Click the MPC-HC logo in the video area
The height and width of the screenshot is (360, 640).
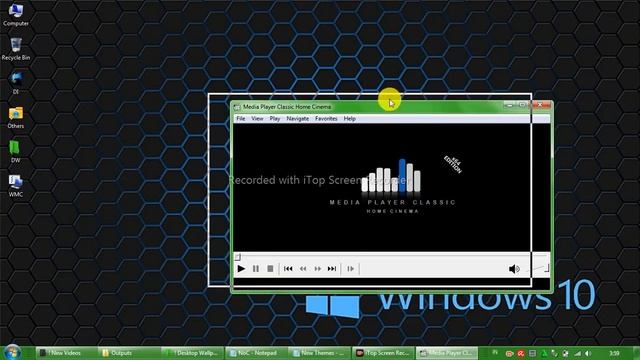coord(392,186)
